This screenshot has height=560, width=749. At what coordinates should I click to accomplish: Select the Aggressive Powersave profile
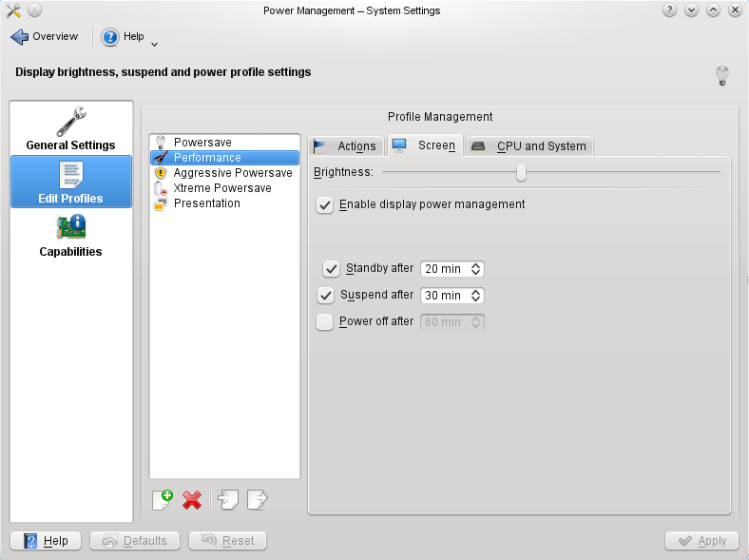(232, 173)
